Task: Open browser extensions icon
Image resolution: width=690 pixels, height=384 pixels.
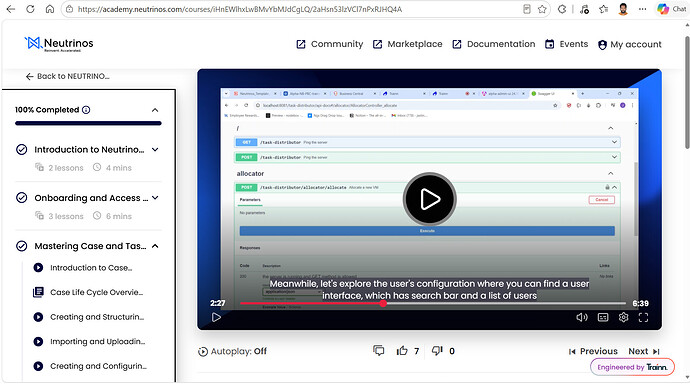Action: (x=562, y=9)
